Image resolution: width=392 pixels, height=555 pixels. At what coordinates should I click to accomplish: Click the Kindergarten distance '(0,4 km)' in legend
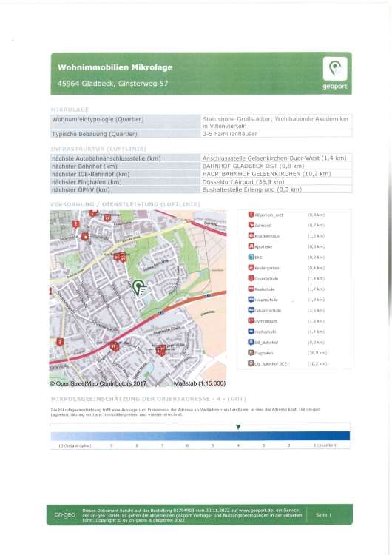point(316,268)
